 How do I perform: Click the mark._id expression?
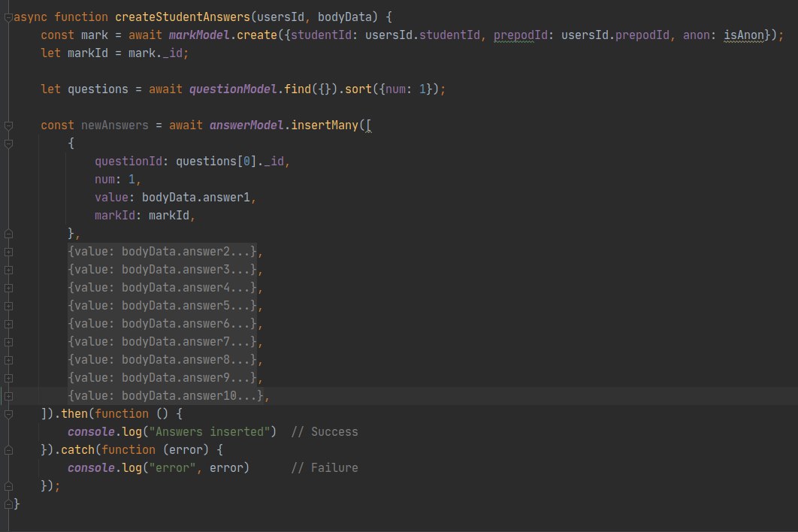(156, 53)
